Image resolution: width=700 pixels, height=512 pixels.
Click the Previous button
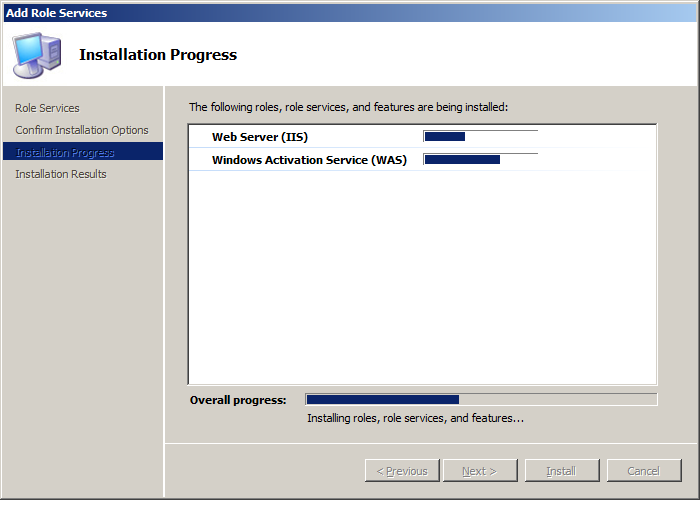402,471
